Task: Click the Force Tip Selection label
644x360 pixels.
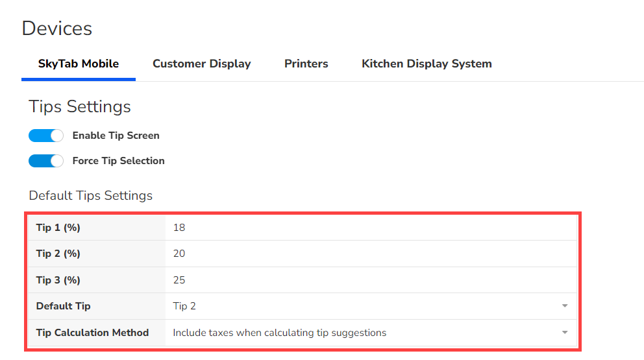Action: (118, 161)
